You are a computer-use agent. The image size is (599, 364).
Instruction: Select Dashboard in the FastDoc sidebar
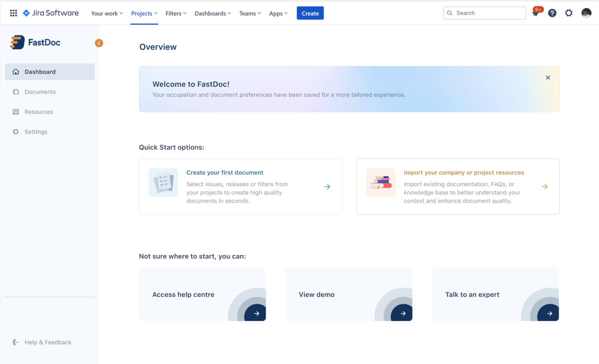50,72
